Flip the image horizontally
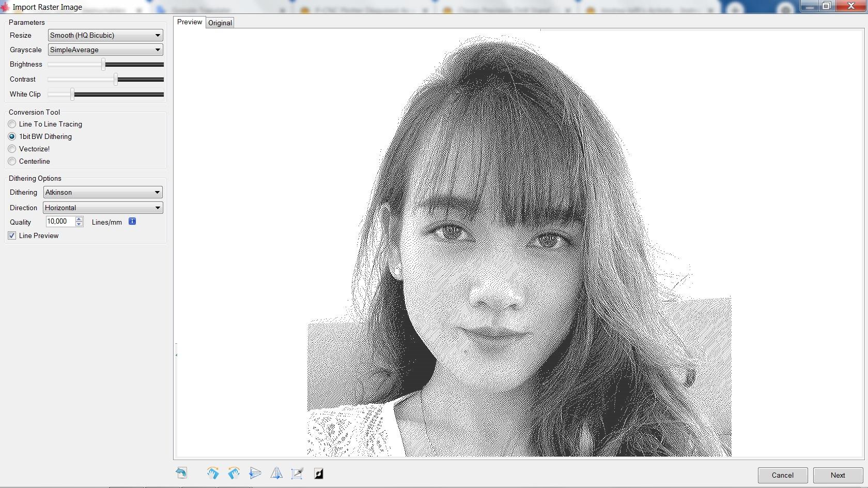This screenshot has width=868, height=488. 276,473
